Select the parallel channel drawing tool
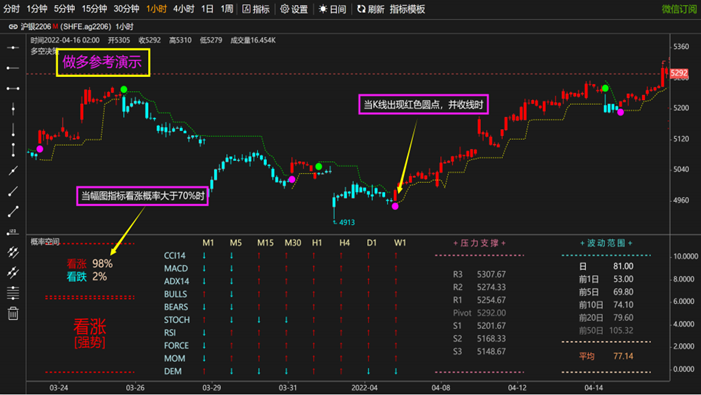The width and height of the screenshot is (701, 395). click(13, 252)
